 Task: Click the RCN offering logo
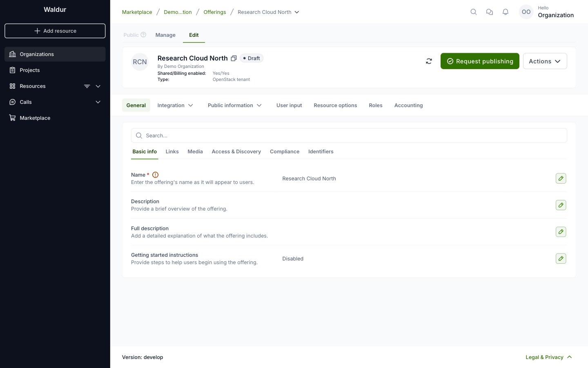140,62
